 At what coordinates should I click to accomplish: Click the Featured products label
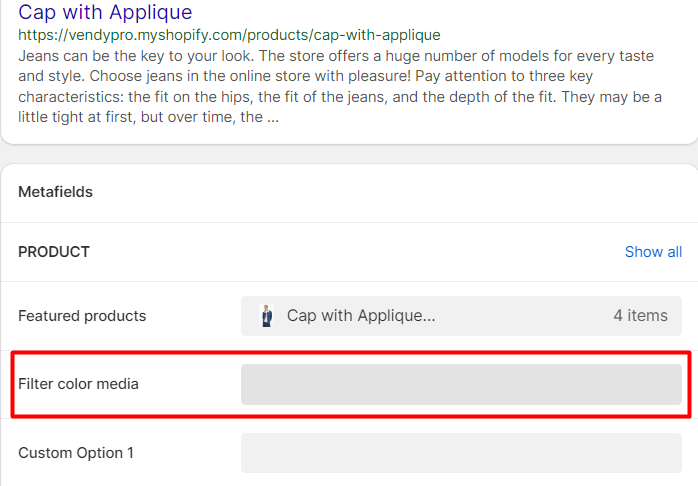(82, 316)
